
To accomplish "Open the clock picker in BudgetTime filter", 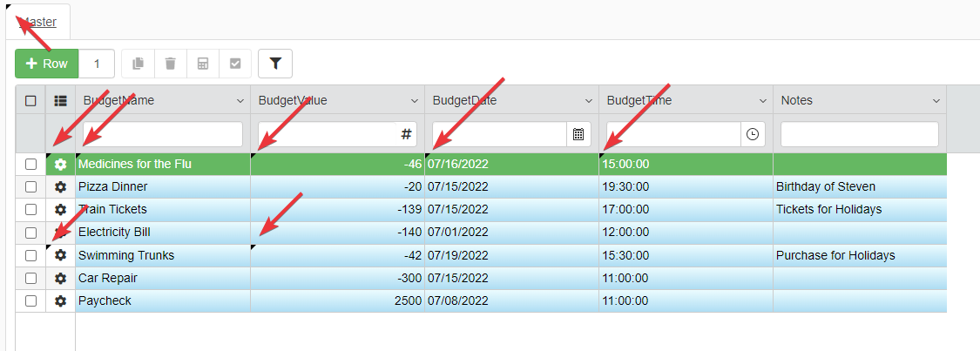I will pos(753,134).
